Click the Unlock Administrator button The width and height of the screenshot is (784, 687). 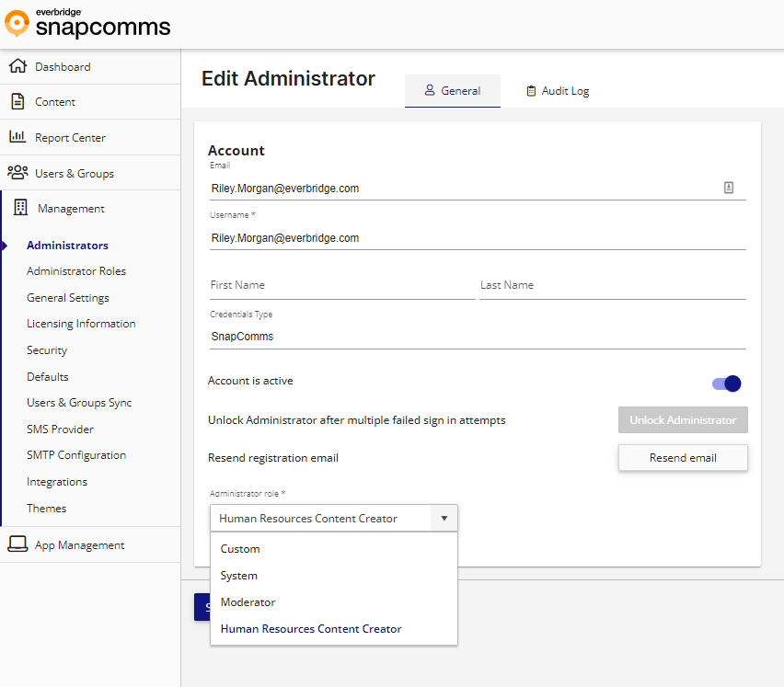683,419
